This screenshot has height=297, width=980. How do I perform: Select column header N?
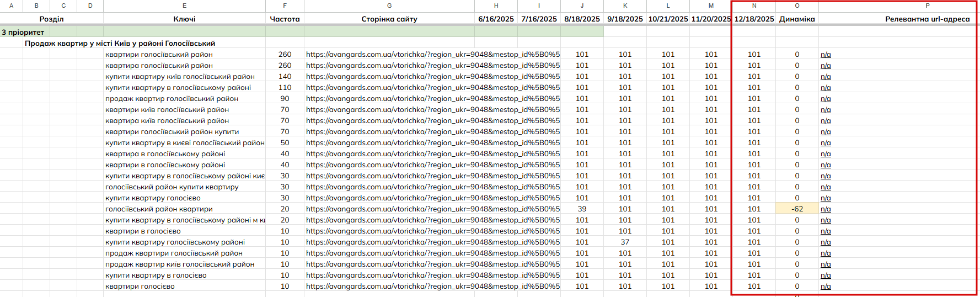coord(754,6)
